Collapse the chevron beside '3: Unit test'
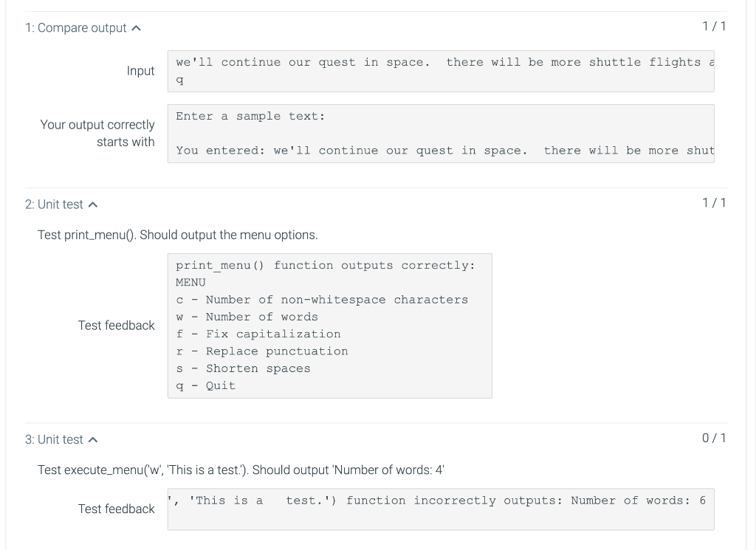The height and width of the screenshot is (550, 756). point(93,440)
